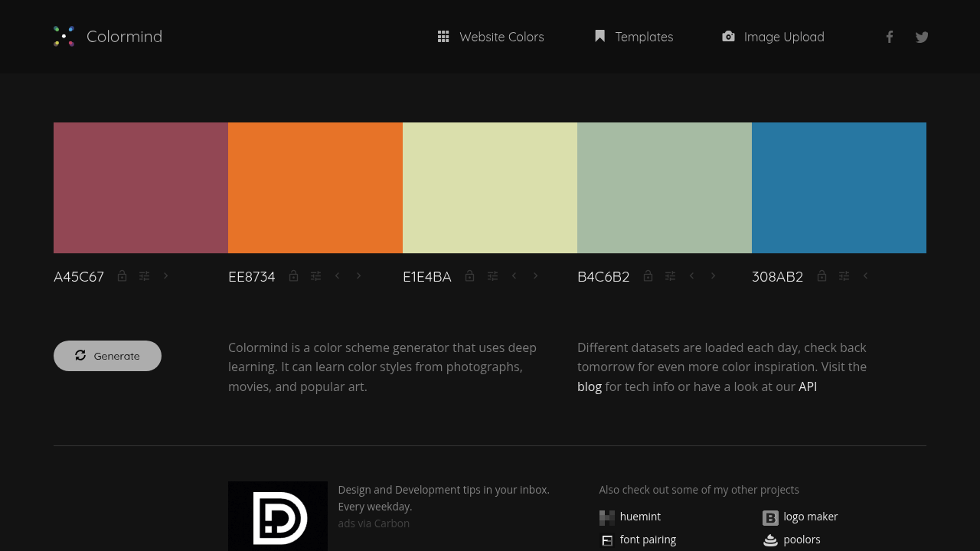Open the Facebook page icon
Image resolution: width=980 pixels, height=551 pixels.
tap(890, 37)
